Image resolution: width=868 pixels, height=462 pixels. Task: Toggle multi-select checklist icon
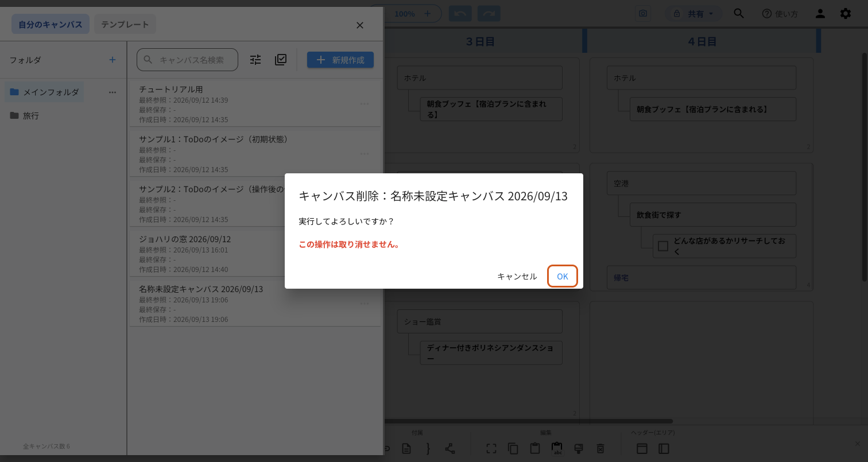click(x=281, y=60)
